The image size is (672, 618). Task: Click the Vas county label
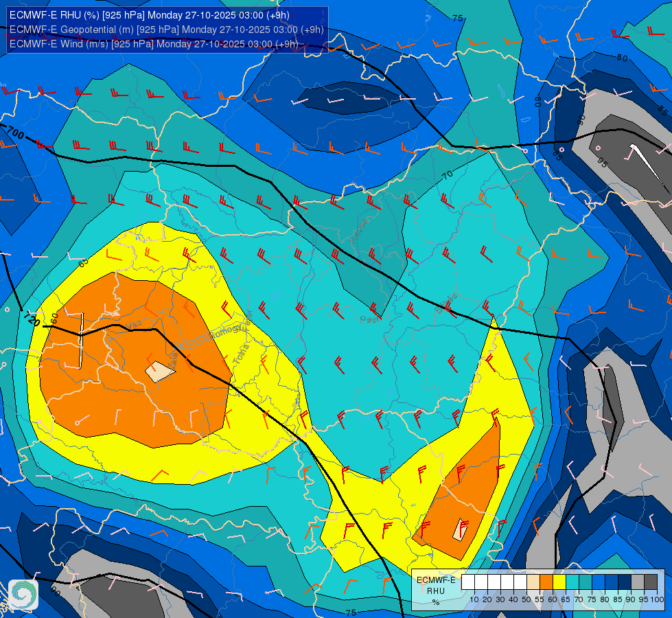coord(134,325)
